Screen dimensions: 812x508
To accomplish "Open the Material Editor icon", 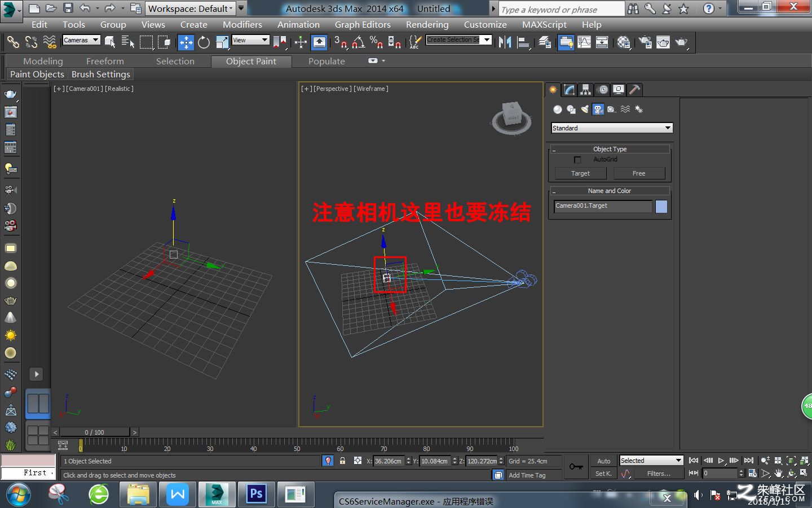I will coord(623,42).
